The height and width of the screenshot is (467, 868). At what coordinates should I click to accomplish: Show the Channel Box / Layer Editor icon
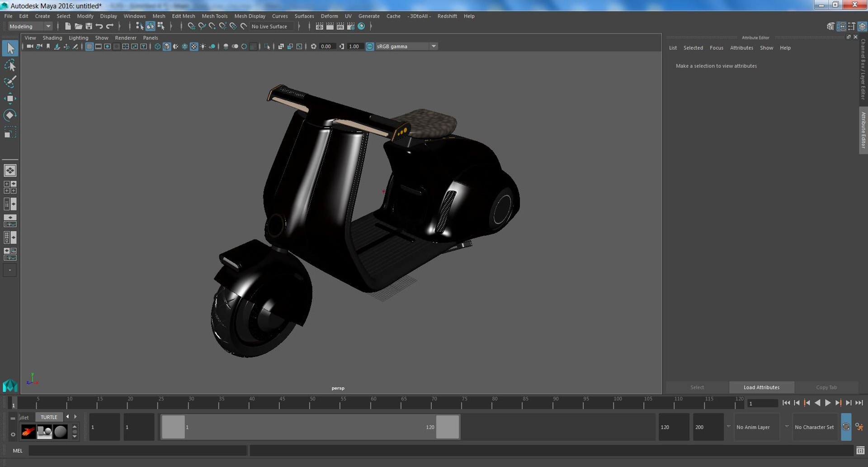[863, 26]
